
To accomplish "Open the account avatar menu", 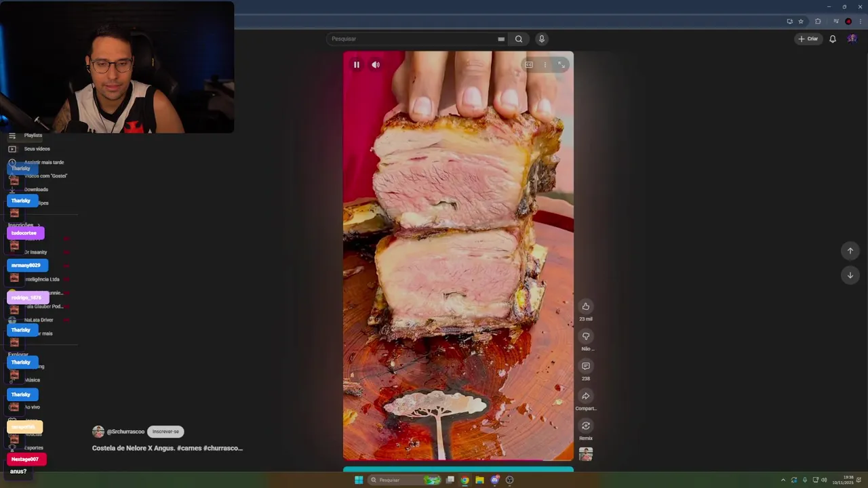I will tap(852, 39).
